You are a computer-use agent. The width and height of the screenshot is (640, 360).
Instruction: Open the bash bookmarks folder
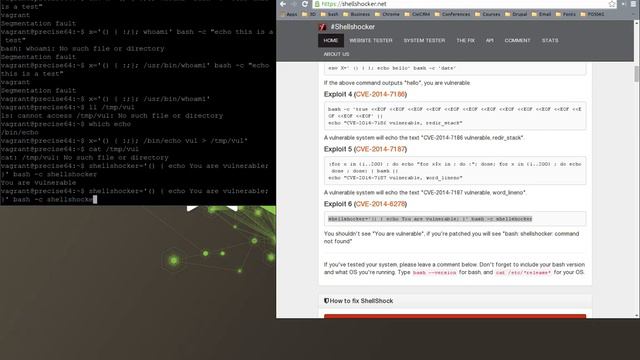(329, 14)
